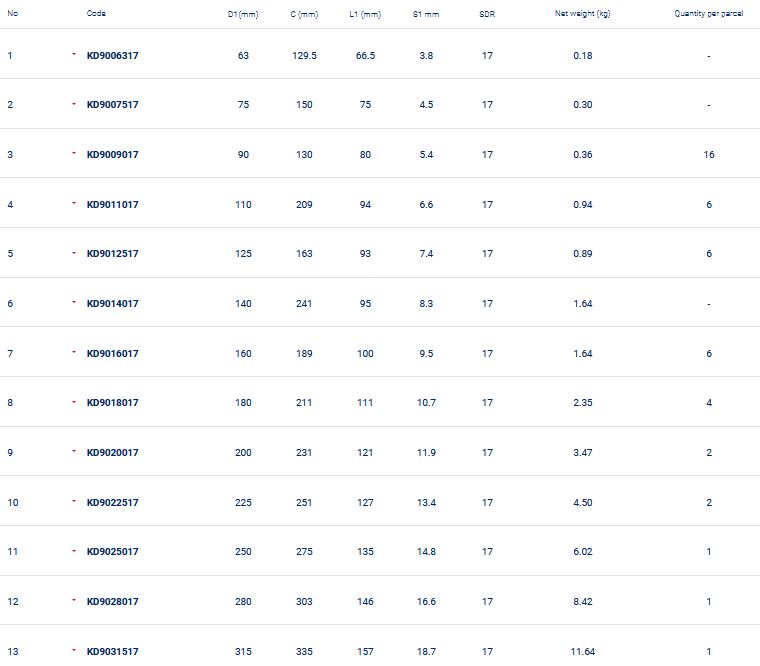This screenshot has height=666, width=760.
Task: Expand the red arrow beside KD9014017
Action: (x=74, y=303)
